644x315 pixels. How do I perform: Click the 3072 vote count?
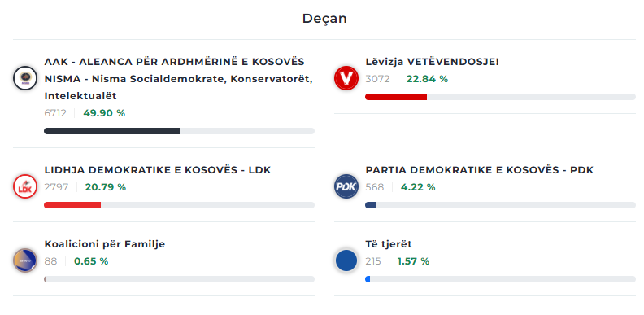coord(377,79)
